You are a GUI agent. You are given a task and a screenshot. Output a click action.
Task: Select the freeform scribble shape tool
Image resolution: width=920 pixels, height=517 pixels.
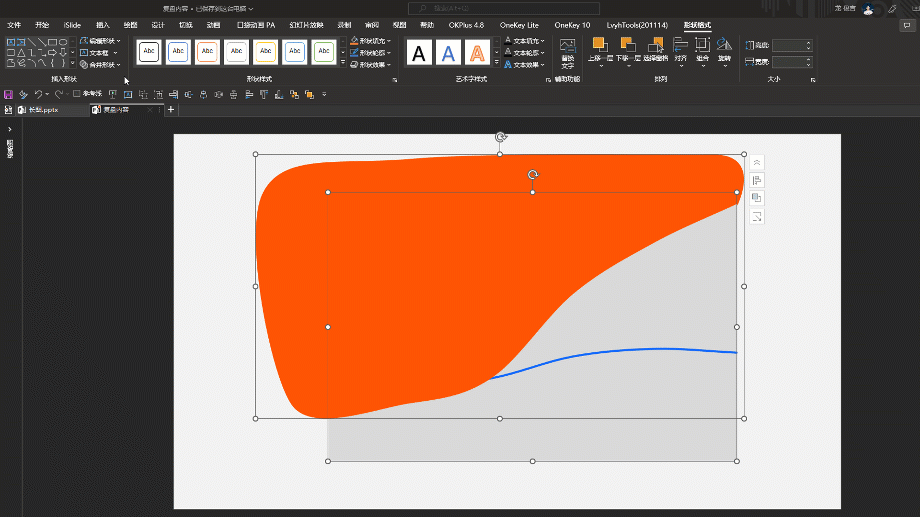(x=21, y=63)
